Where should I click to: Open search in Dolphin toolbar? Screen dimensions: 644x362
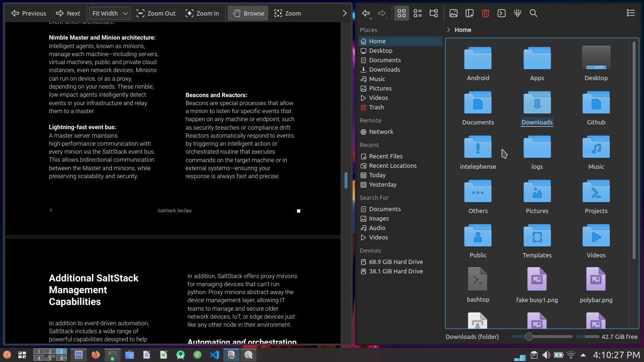(x=534, y=13)
